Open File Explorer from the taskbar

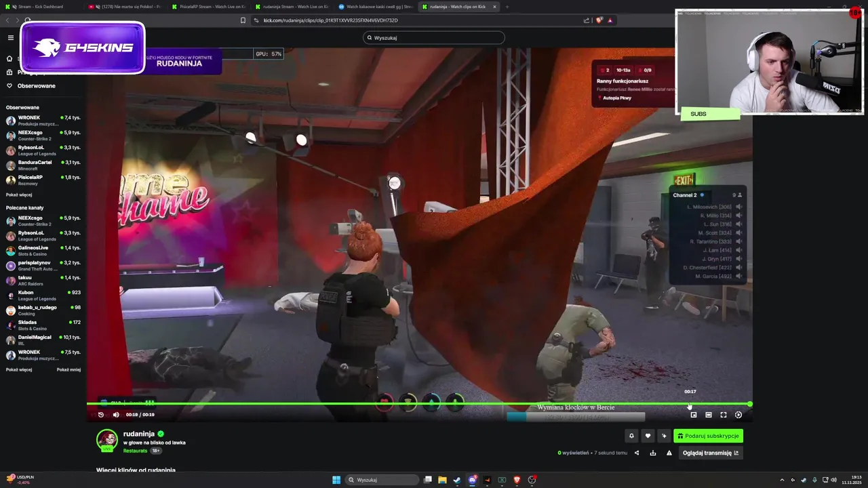coord(442,480)
